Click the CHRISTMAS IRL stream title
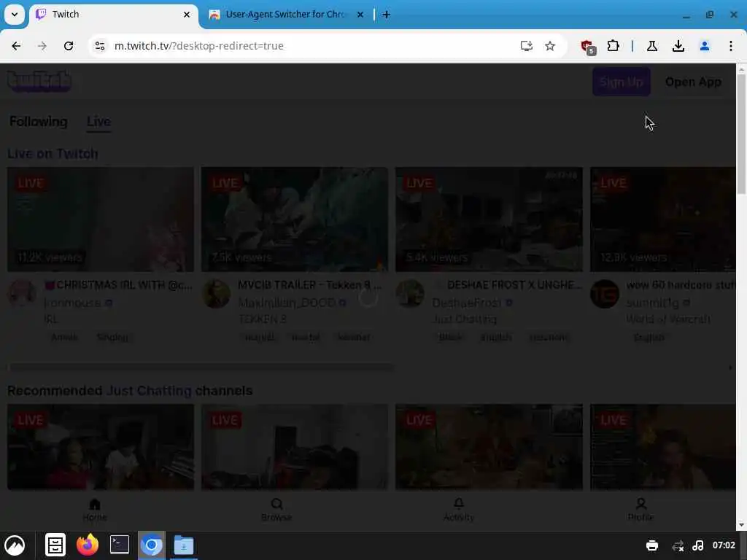Image resolution: width=747 pixels, height=560 pixels. (x=118, y=285)
